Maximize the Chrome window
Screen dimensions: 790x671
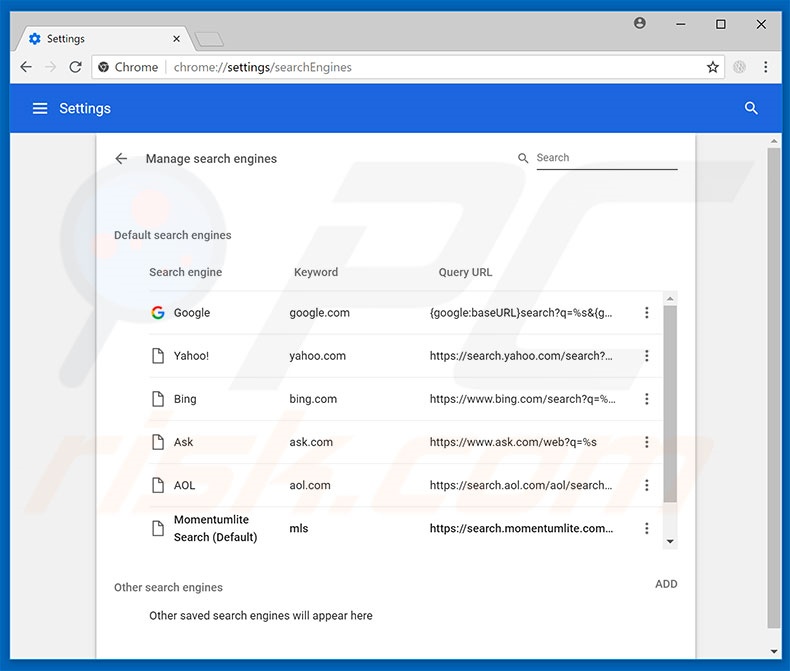pyautogui.click(x=721, y=24)
